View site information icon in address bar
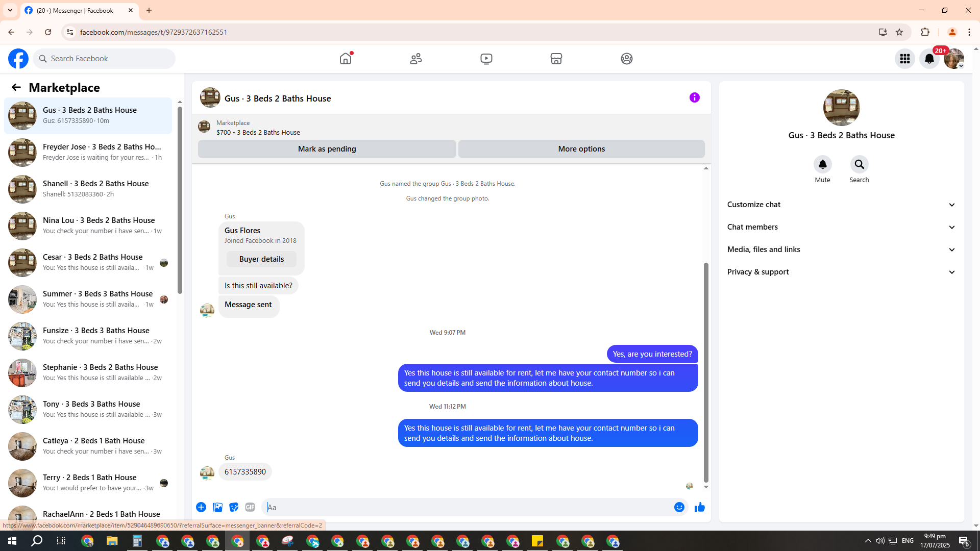The width and height of the screenshot is (980, 551). (70, 32)
